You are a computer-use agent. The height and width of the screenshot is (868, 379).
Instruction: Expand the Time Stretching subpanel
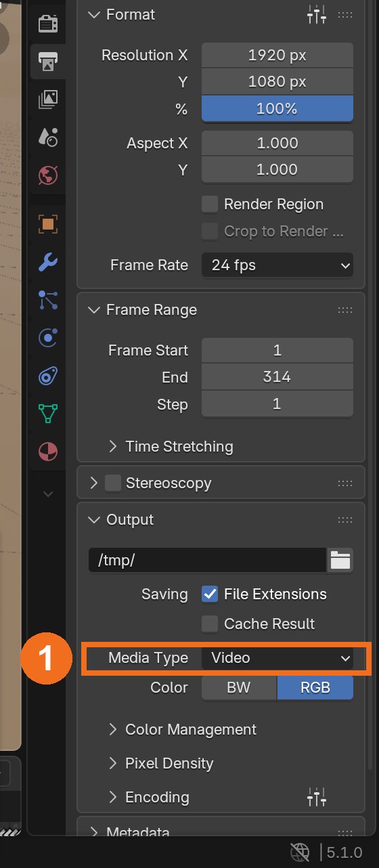click(x=113, y=446)
